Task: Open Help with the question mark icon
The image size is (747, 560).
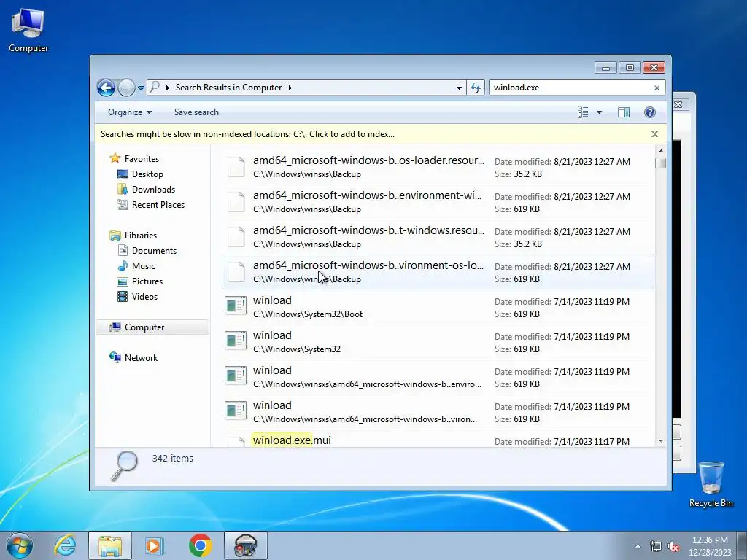Action: click(x=650, y=112)
